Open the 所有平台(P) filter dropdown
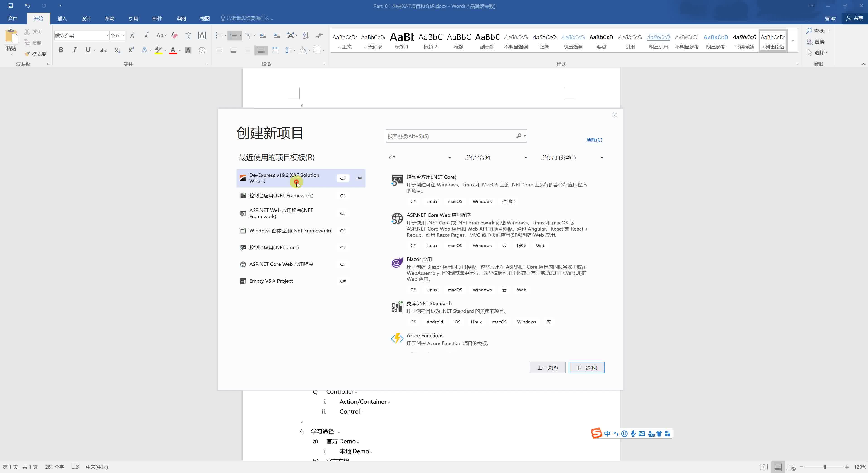This screenshot has height=473, width=868. tap(496, 157)
